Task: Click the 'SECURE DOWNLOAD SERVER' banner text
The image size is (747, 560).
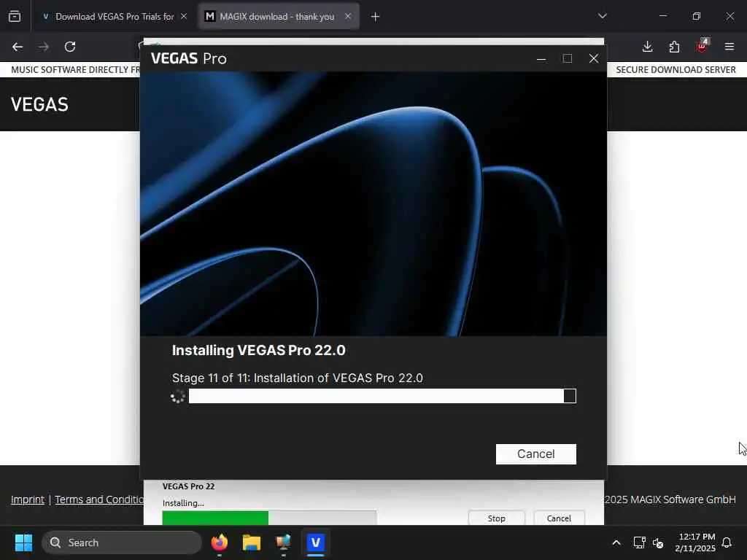Action: pos(676,70)
